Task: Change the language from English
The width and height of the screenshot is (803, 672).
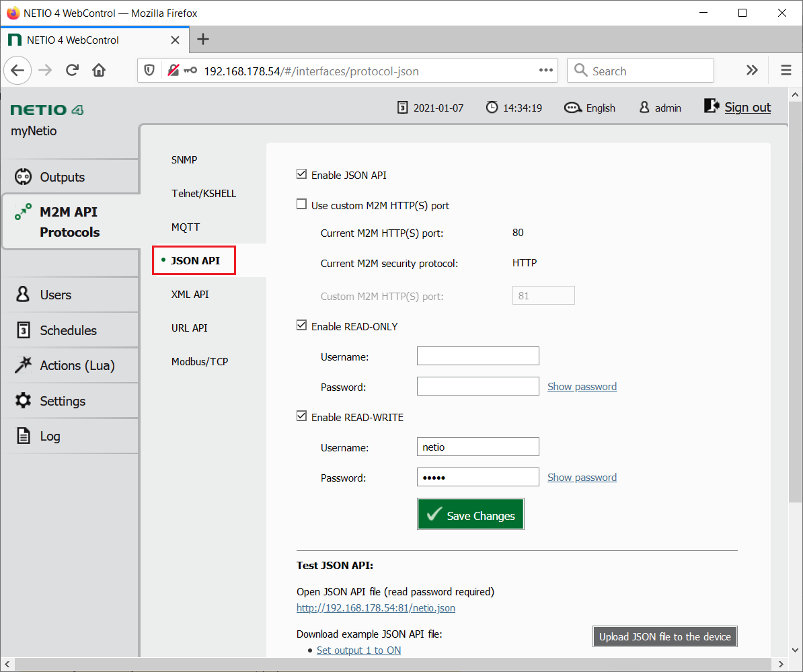Action: coord(600,108)
